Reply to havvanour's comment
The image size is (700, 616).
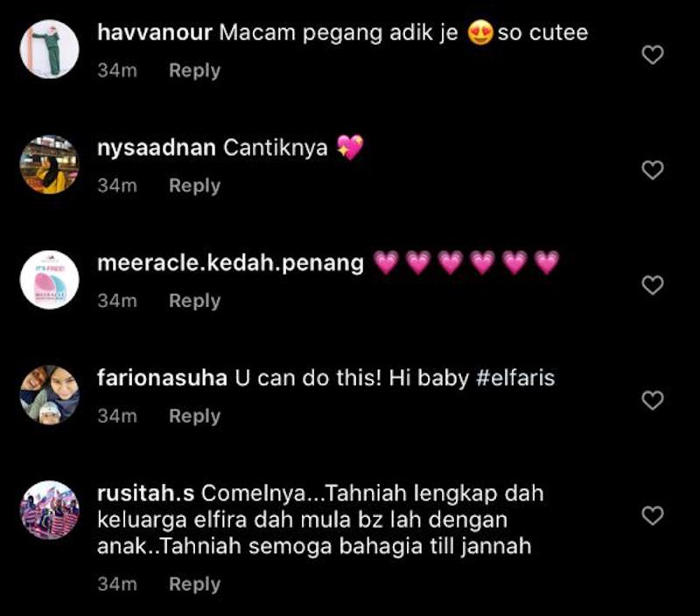pyautogui.click(x=194, y=71)
